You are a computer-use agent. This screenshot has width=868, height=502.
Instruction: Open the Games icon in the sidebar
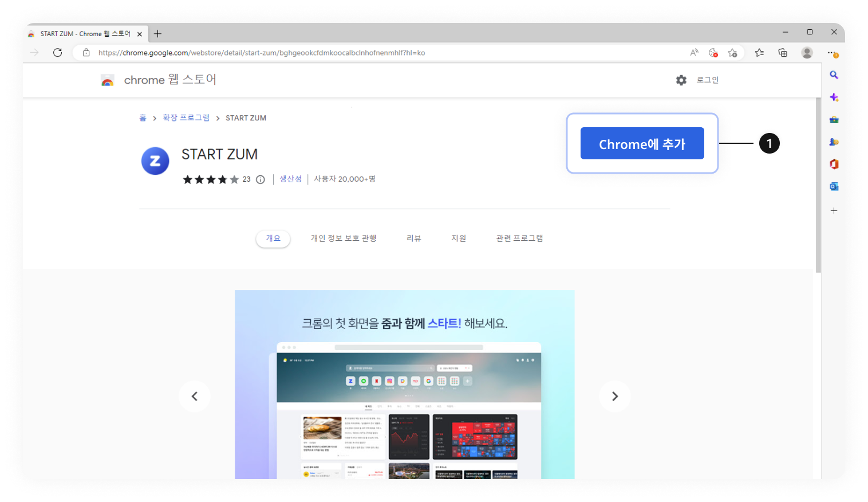point(834,142)
